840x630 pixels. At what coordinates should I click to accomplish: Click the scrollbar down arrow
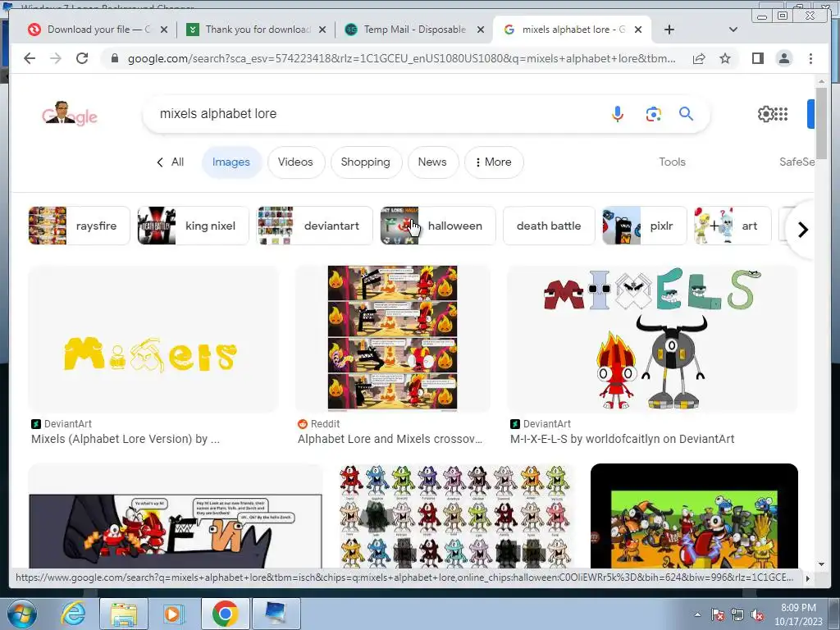pyautogui.click(x=821, y=564)
